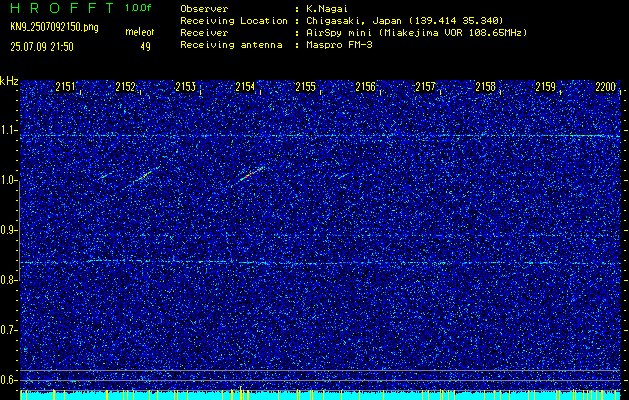The image size is (629, 400).
Task: Click the faint meteor echo near 2156
Action: click(x=343, y=176)
